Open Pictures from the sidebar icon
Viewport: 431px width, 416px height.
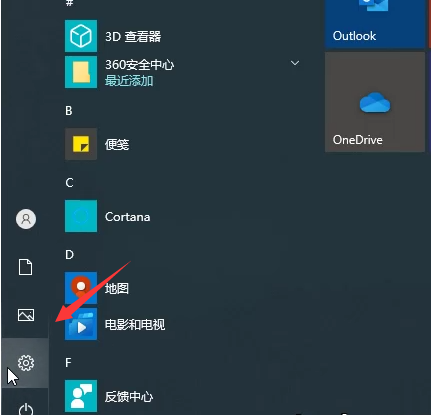(x=26, y=315)
